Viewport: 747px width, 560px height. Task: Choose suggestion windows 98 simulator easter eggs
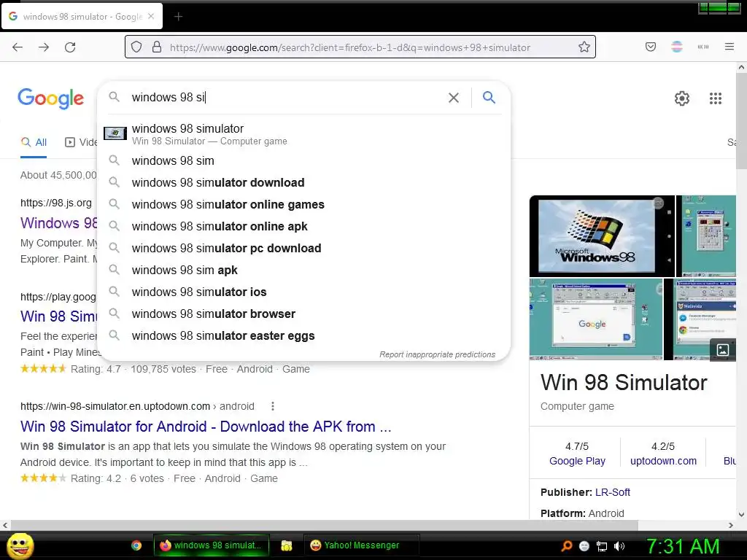coord(304,336)
